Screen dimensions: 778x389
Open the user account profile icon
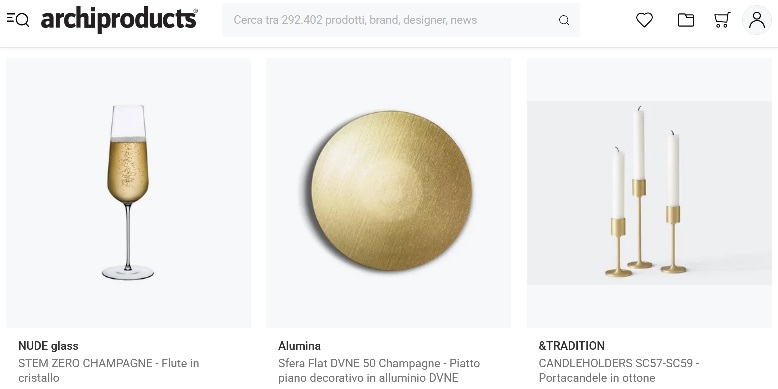(757, 20)
